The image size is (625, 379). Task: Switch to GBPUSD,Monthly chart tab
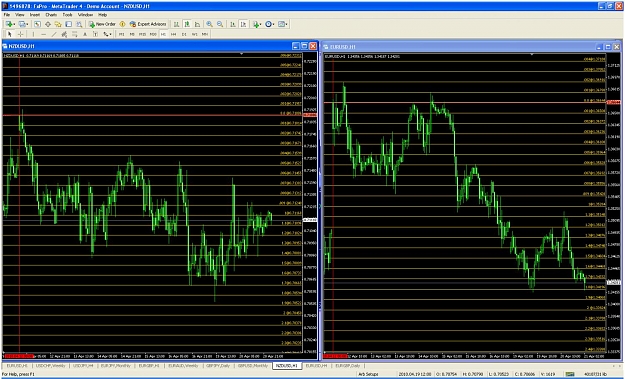tap(253, 365)
